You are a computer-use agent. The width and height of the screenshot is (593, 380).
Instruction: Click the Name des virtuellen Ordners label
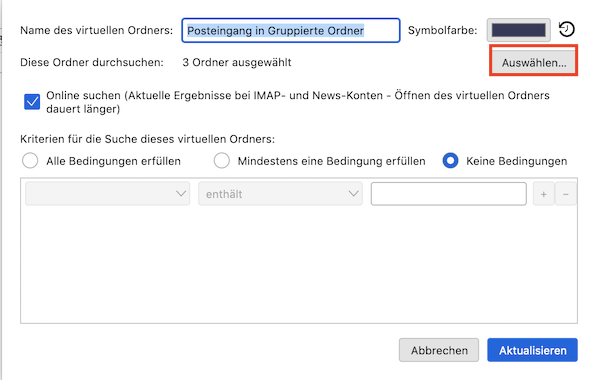(x=96, y=30)
